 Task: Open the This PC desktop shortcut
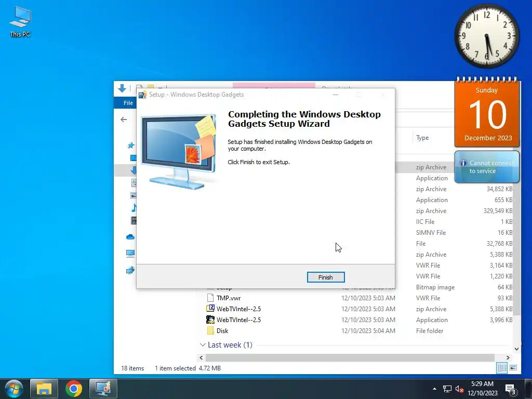click(x=20, y=22)
